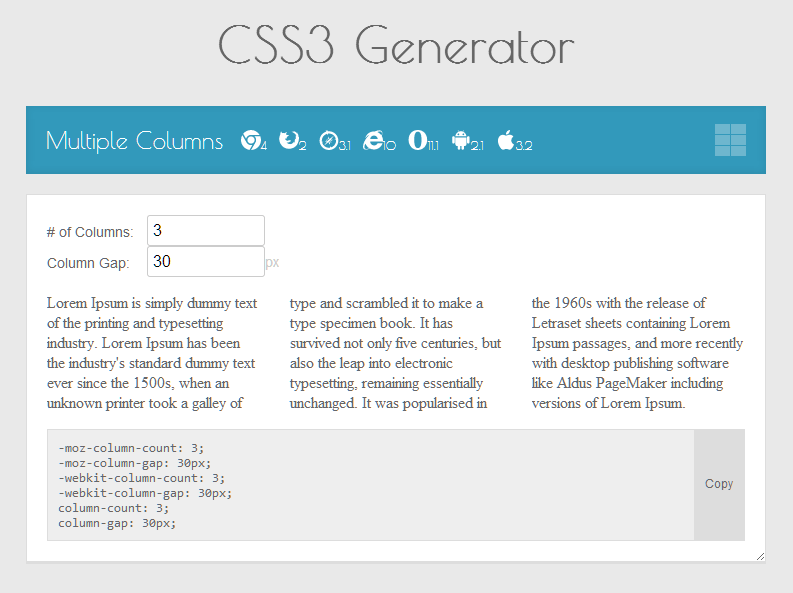Focus the Column Gap input field
The width and height of the screenshot is (793, 593).
pos(206,262)
